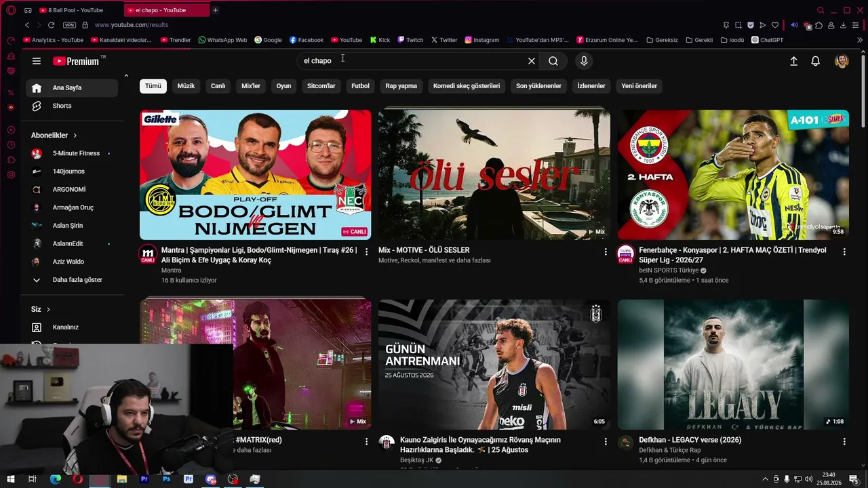Filter by Komedi skeç gösterileri chip
This screenshot has width=868, height=488.
pos(467,86)
